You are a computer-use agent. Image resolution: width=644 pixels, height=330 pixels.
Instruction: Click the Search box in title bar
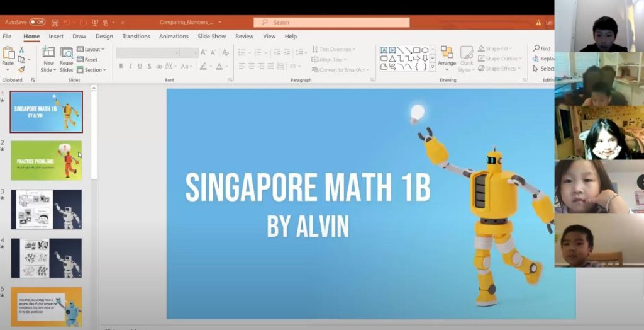(331, 22)
